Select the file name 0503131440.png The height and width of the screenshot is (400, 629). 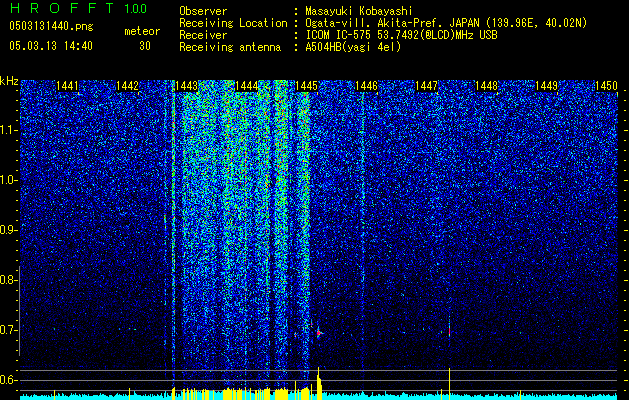[x=51, y=26]
